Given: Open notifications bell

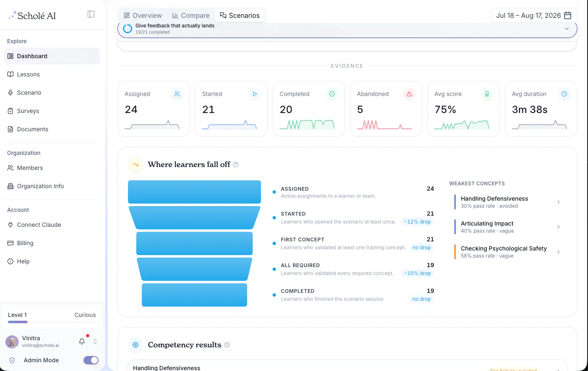Looking at the screenshot, I should click(82, 342).
